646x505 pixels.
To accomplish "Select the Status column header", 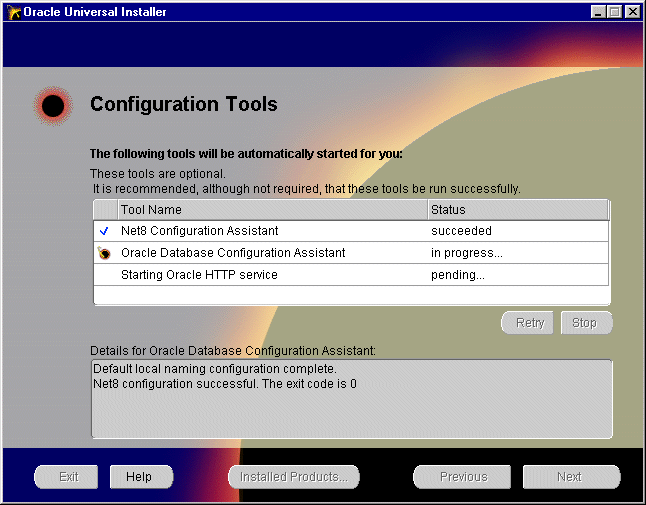I will click(518, 210).
